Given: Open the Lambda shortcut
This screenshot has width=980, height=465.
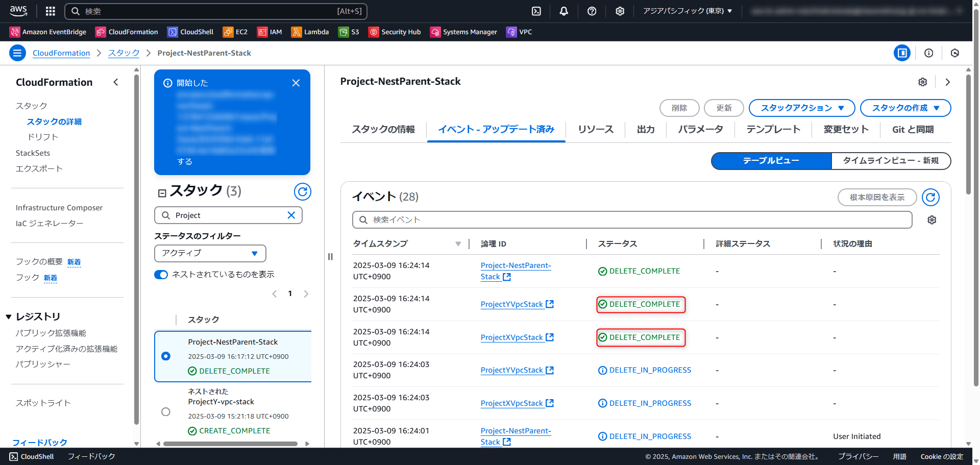Looking at the screenshot, I should pyautogui.click(x=310, y=32).
